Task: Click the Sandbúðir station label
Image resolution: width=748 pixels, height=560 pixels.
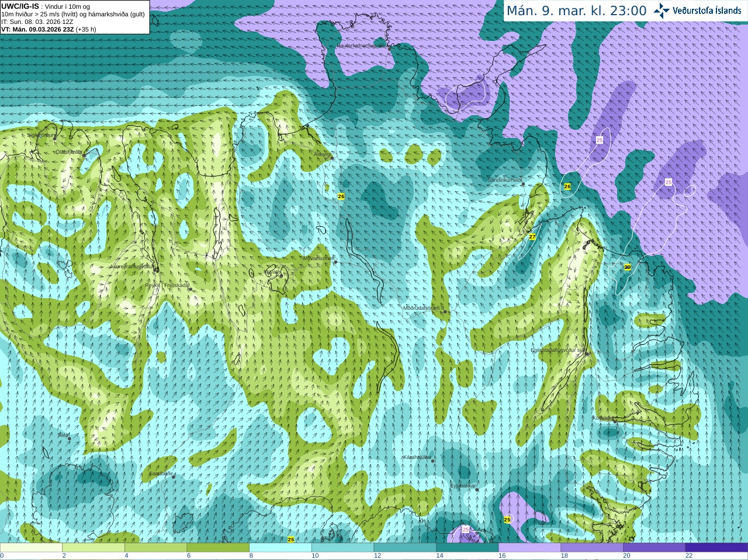Action: (161, 473)
